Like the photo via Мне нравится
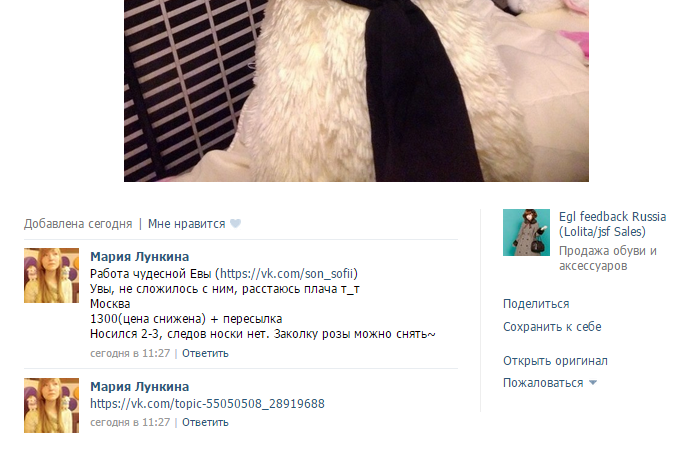This screenshot has width=673, height=451. pos(186,224)
